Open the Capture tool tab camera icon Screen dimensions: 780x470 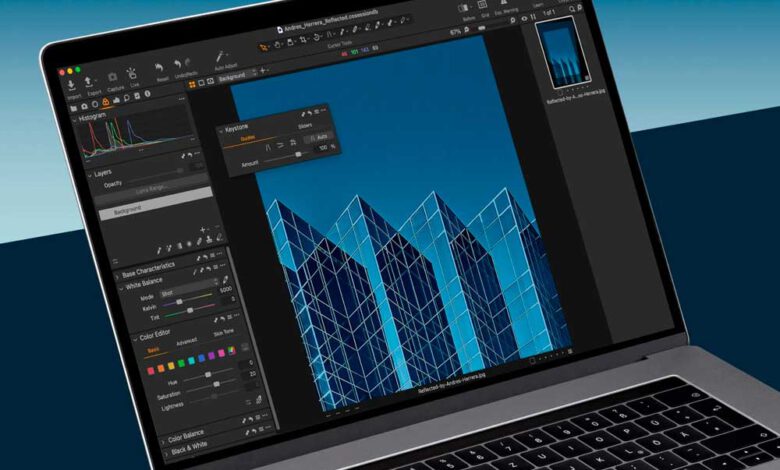coord(84,106)
